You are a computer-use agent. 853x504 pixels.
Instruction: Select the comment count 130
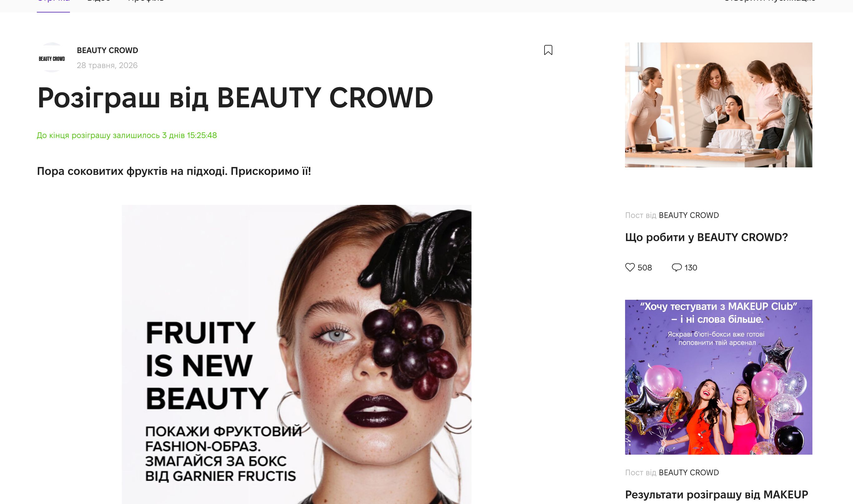[691, 268]
